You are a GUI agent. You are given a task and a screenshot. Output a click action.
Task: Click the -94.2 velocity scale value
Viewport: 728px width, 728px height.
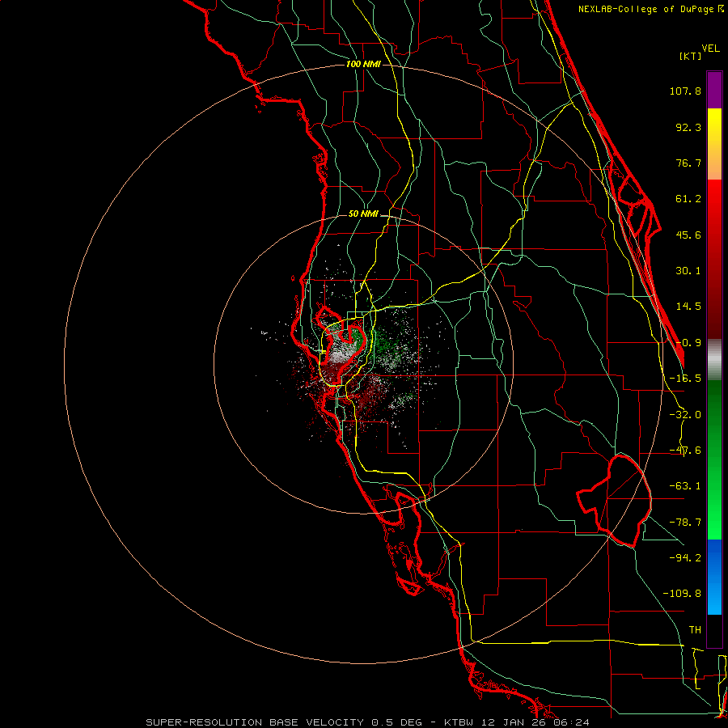tap(685, 557)
